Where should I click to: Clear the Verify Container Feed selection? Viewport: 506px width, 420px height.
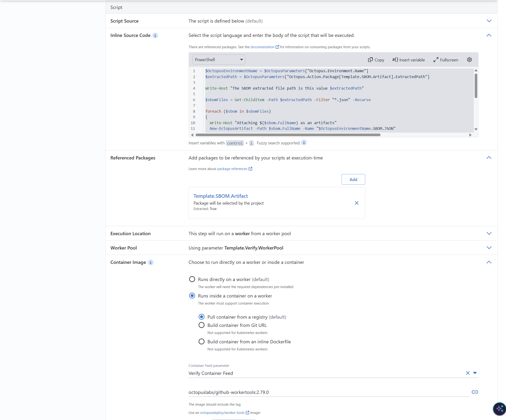pos(468,373)
